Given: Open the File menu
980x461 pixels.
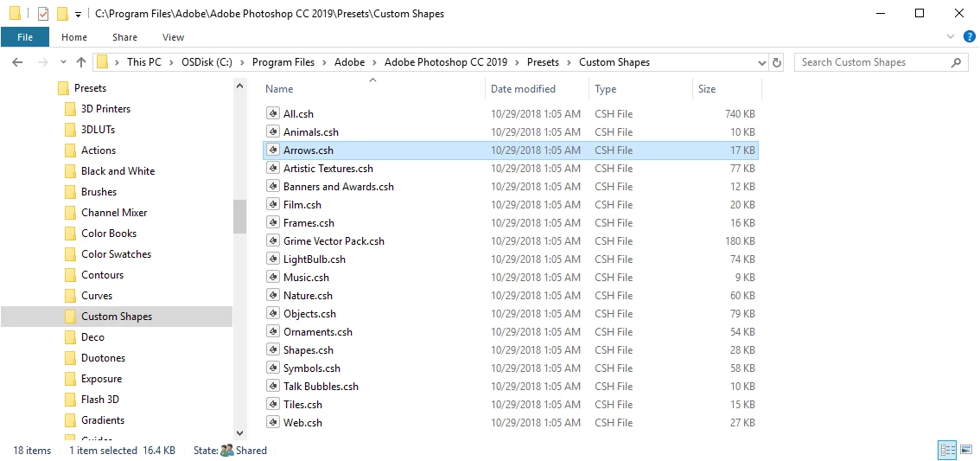Looking at the screenshot, I should 25,37.
